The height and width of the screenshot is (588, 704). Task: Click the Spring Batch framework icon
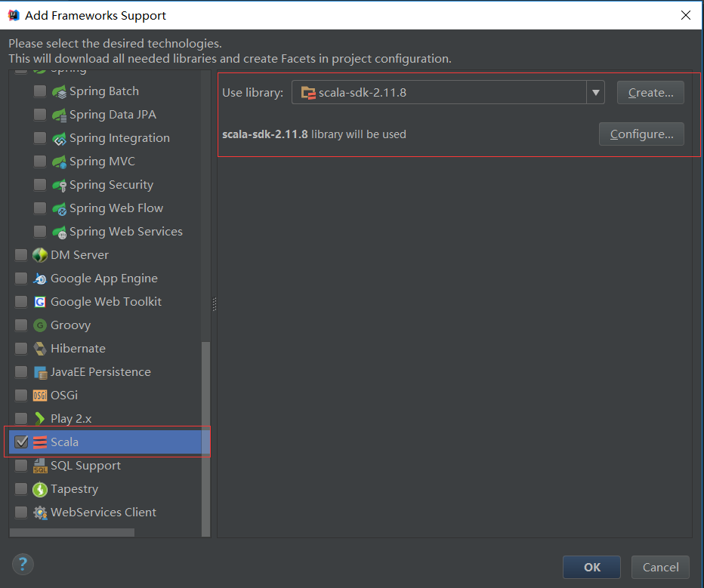point(59,91)
